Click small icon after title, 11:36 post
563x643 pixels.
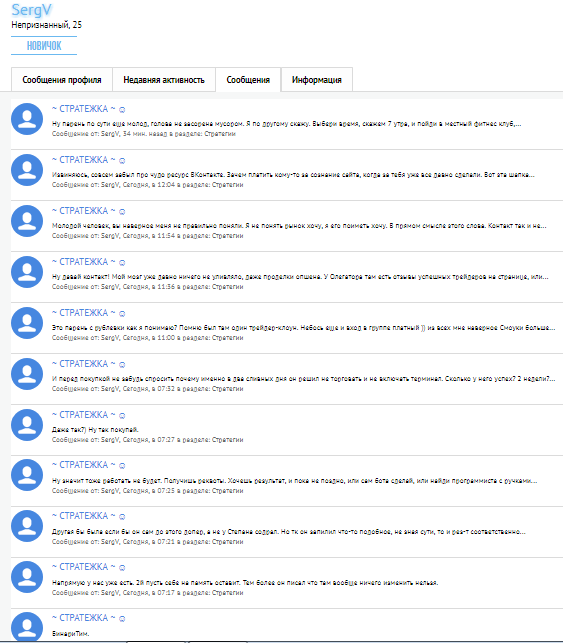[122, 262]
